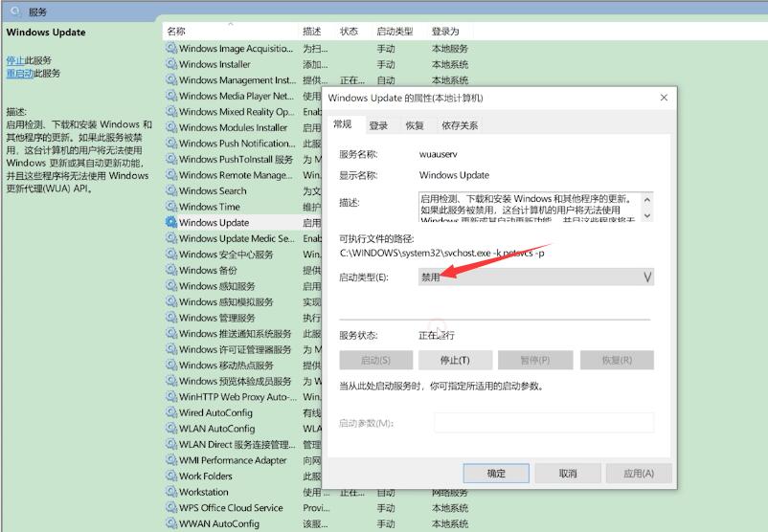The height and width of the screenshot is (532, 768).
Task: Click the Workstation service gear icon
Action: [x=171, y=492]
